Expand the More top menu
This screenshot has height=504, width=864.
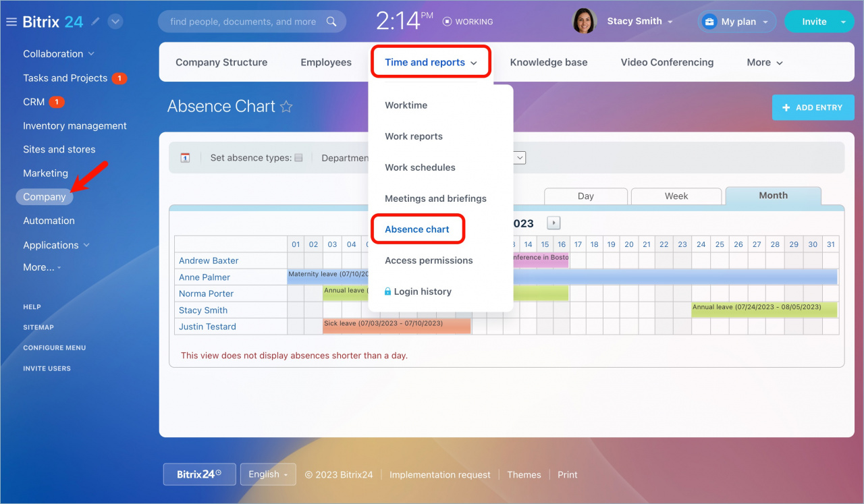click(765, 62)
